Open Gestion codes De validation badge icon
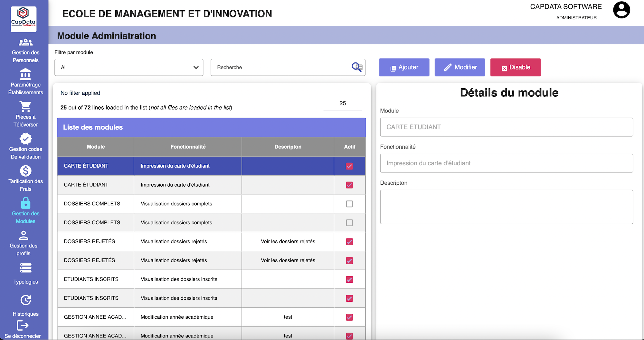Image resolution: width=644 pixels, height=340 pixels. (26, 139)
